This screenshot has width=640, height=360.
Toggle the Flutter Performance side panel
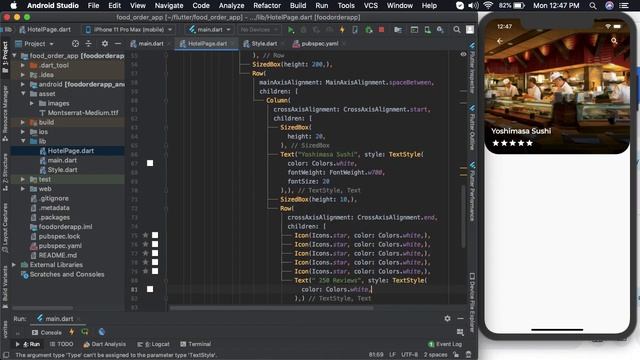(472, 191)
